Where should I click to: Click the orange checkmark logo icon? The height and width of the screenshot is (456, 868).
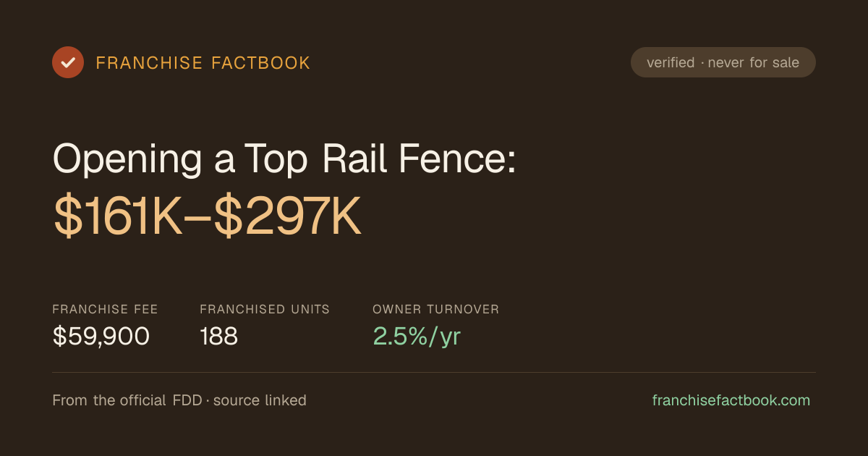tap(68, 62)
